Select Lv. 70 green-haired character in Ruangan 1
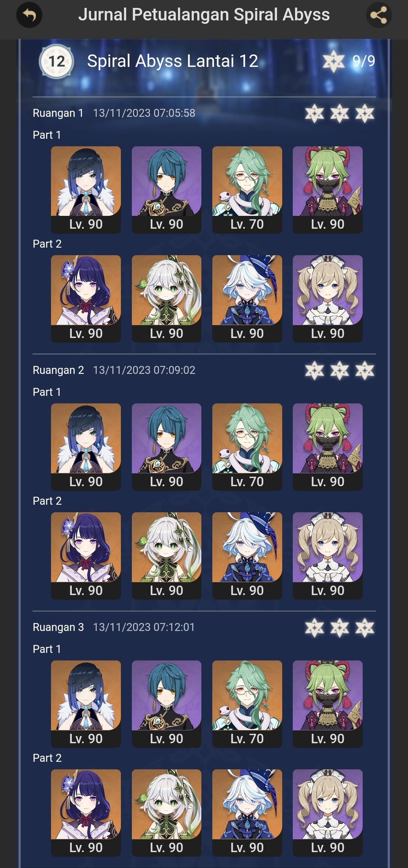This screenshot has width=408, height=868. (247, 190)
